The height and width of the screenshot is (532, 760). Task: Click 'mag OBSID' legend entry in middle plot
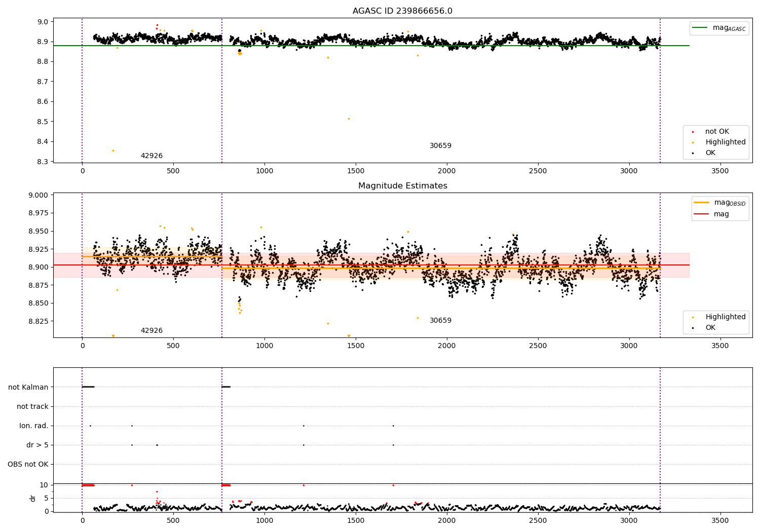click(720, 203)
